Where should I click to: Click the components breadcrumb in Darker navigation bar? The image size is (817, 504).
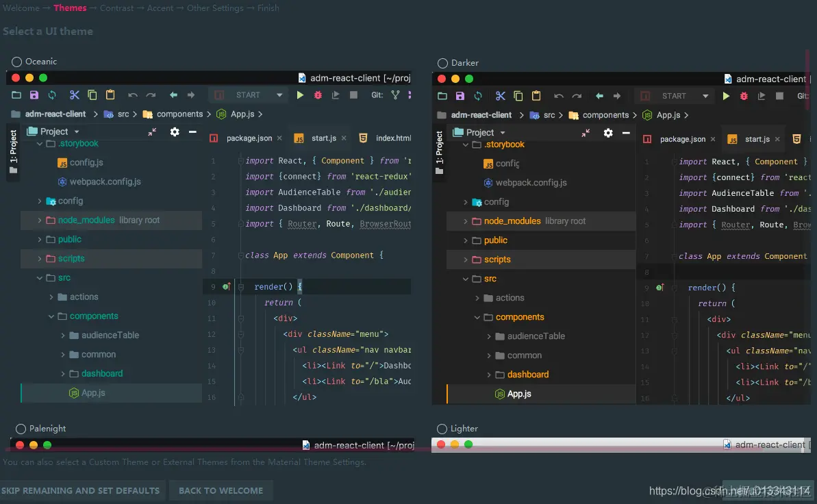pos(605,115)
